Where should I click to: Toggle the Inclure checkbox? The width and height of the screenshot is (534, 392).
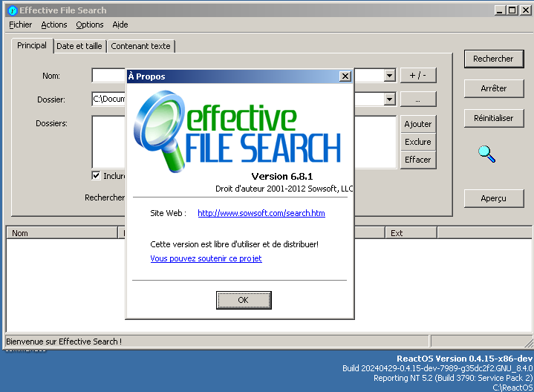click(x=96, y=175)
